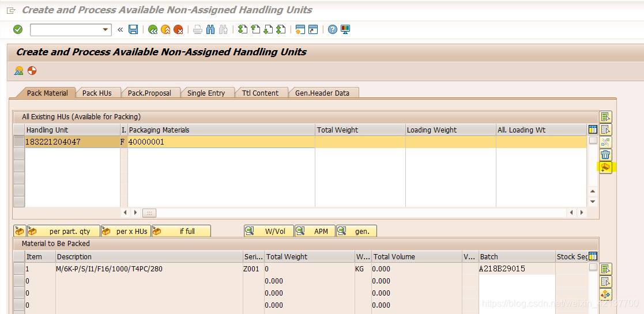
Task: Open table settings icon of Material to Be Packed
Action: click(x=593, y=256)
